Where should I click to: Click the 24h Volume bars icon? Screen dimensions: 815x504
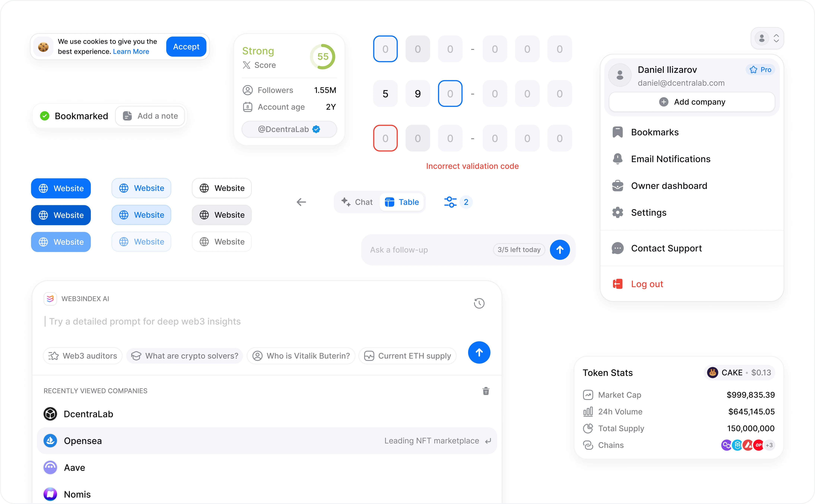point(588,412)
